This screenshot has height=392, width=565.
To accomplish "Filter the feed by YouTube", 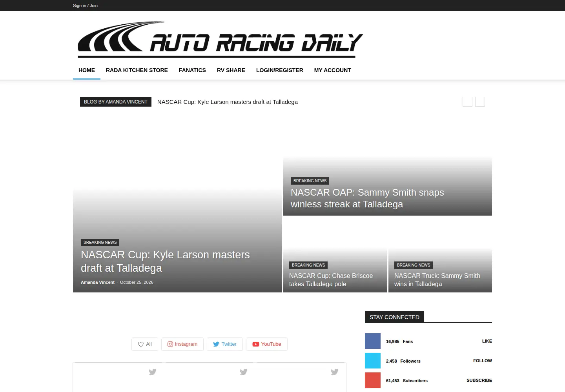I will [x=267, y=344].
